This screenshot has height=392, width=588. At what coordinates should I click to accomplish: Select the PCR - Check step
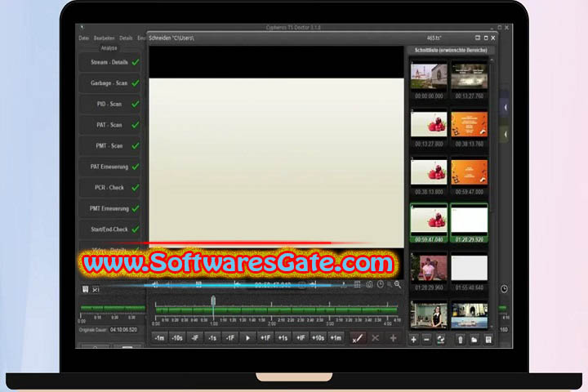(110, 188)
